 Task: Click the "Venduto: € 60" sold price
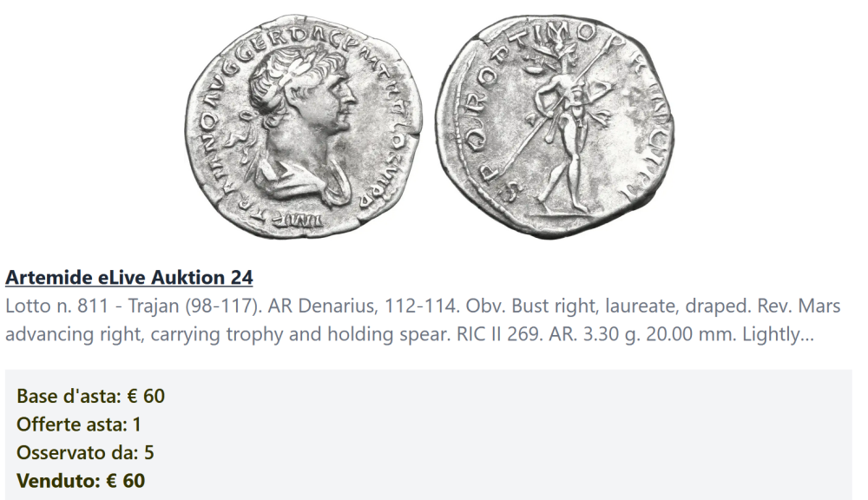click(x=81, y=481)
